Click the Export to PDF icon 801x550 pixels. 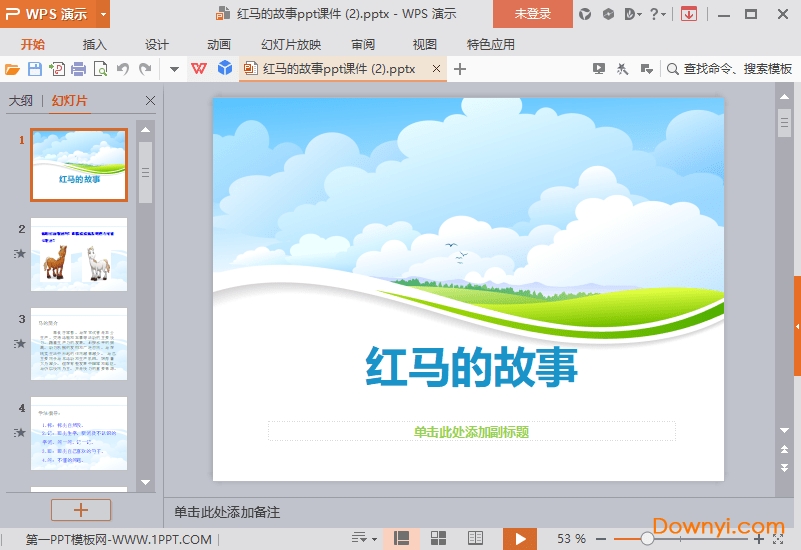pyautogui.click(x=57, y=69)
